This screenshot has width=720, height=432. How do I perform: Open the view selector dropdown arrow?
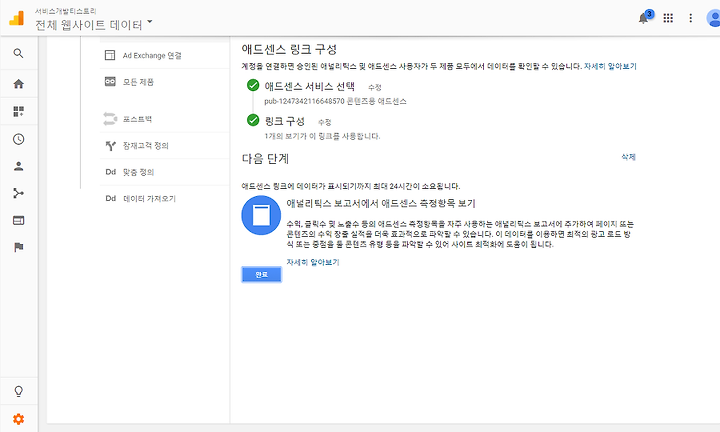click(150, 22)
